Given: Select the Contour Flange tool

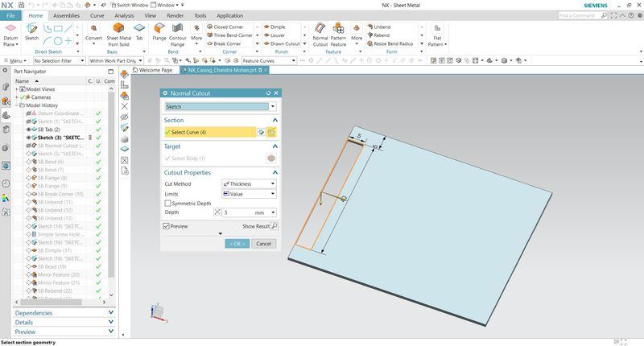Looking at the screenshot, I should [177, 35].
